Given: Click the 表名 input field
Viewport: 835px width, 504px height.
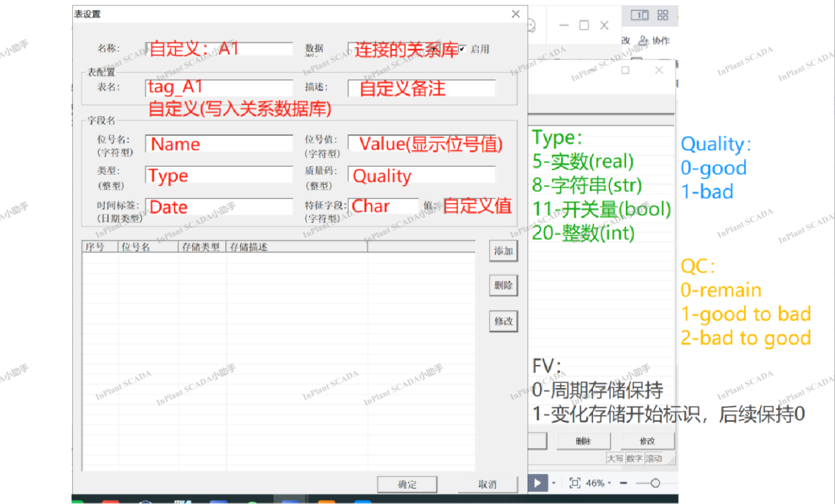Looking at the screenshot, I should click(219, 87).
